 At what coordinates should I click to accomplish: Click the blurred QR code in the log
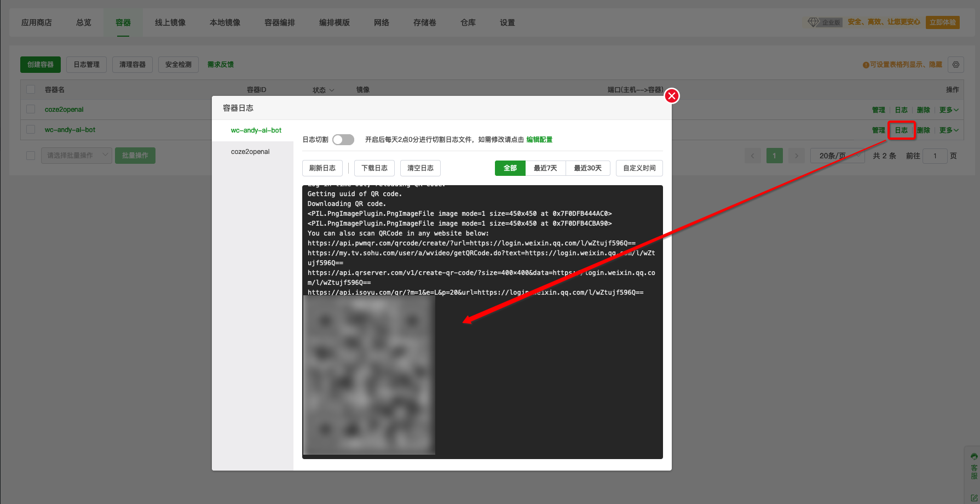(369, 375)
